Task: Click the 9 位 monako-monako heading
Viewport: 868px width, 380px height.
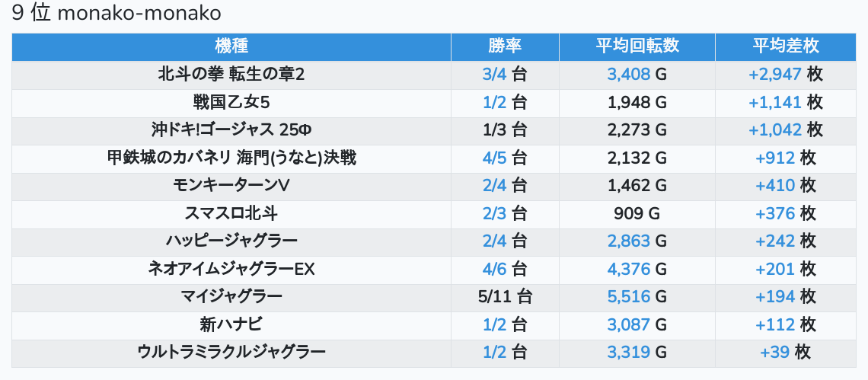Action: coord(116,13)
